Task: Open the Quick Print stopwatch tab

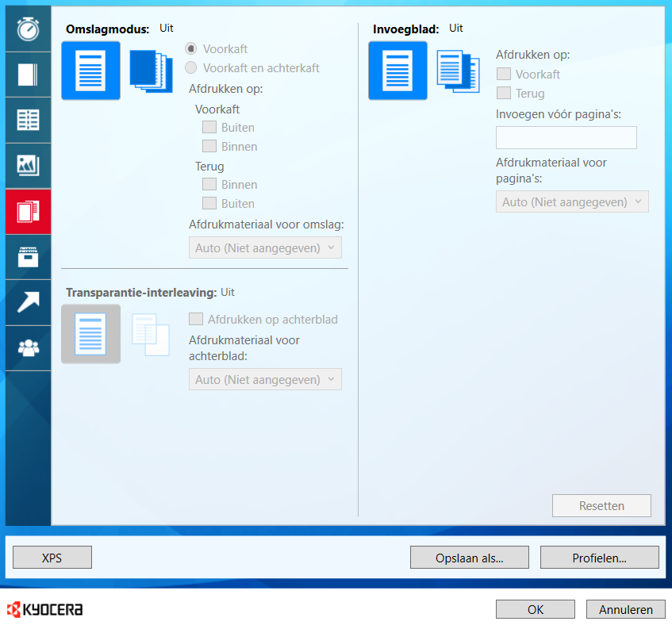Action: point(28,29)
